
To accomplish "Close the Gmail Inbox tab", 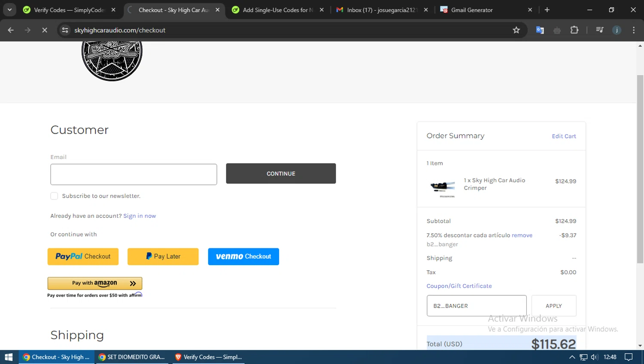I will coord(426,10).
